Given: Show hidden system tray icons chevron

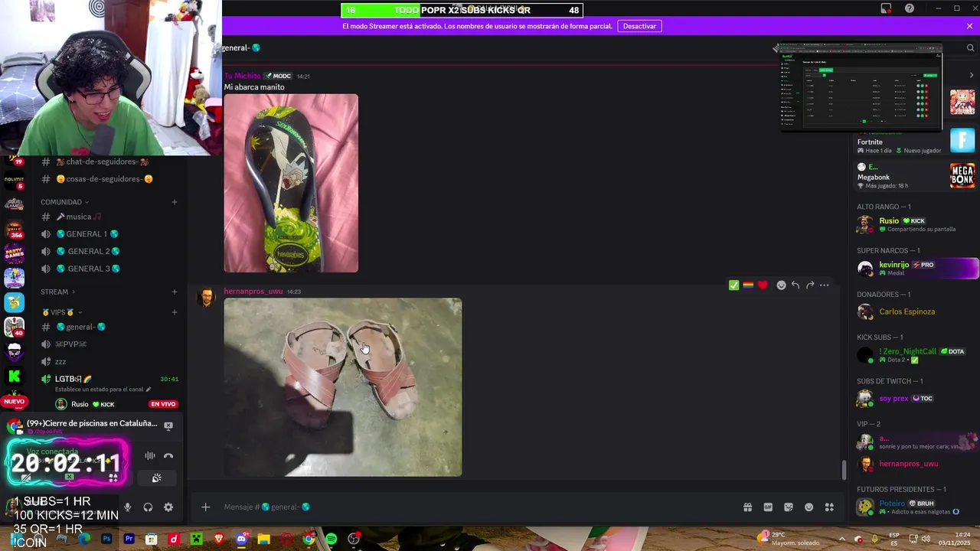Looking at the screenshot, I should [x=843, y=538].
